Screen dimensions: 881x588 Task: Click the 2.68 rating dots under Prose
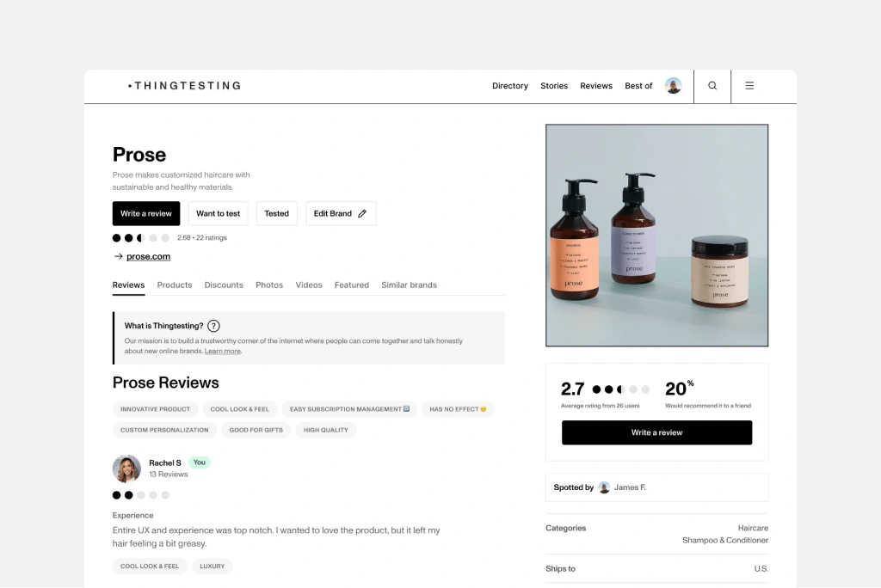(141, 238)
